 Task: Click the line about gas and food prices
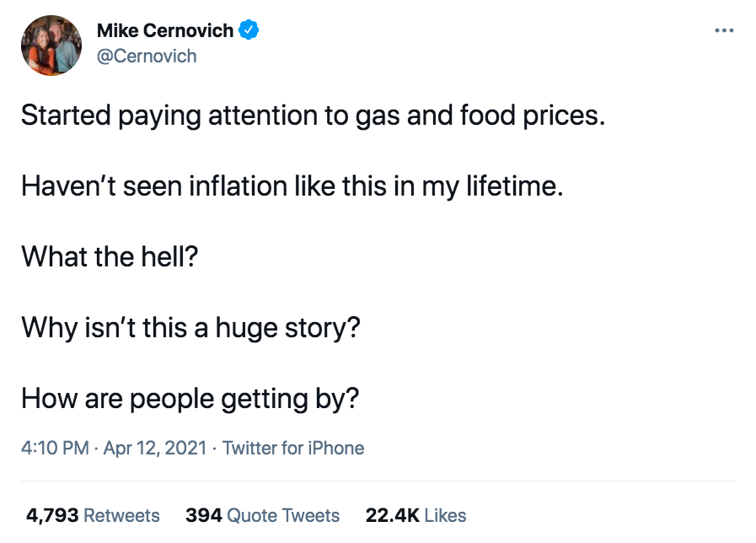click(x=313, y=116)
